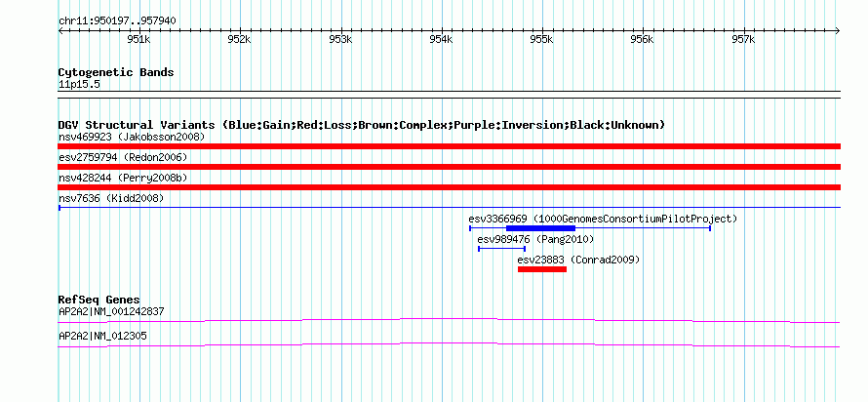Click the nsv7636 (Kidd2008) variant label
Image resolution: width=868 pixels, height=402 pixels.
[111, 198]
